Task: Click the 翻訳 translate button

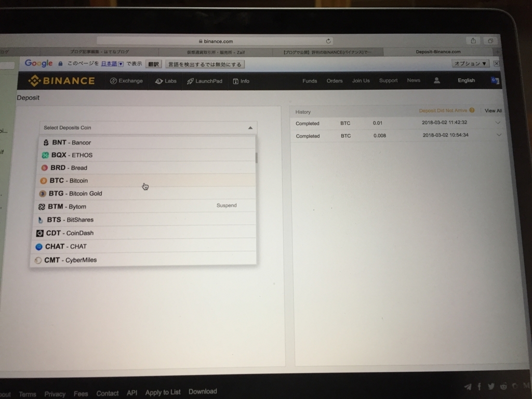Action: click(153, 64)
